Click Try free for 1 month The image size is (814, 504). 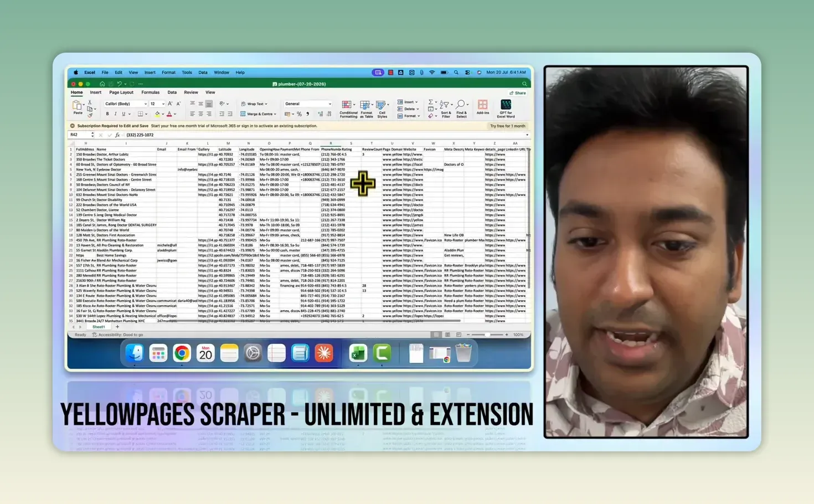[508, 126]
